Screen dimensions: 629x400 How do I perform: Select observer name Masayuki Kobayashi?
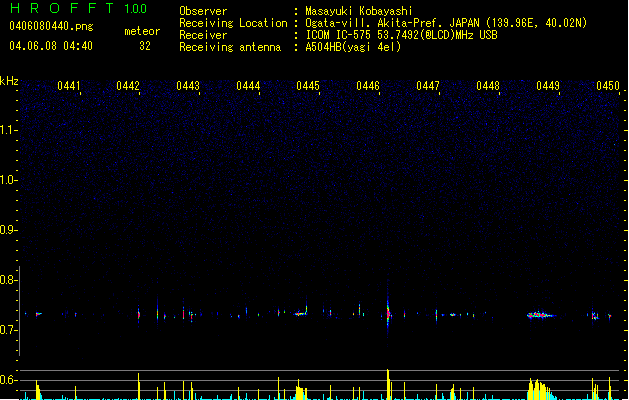coord(359,11)
